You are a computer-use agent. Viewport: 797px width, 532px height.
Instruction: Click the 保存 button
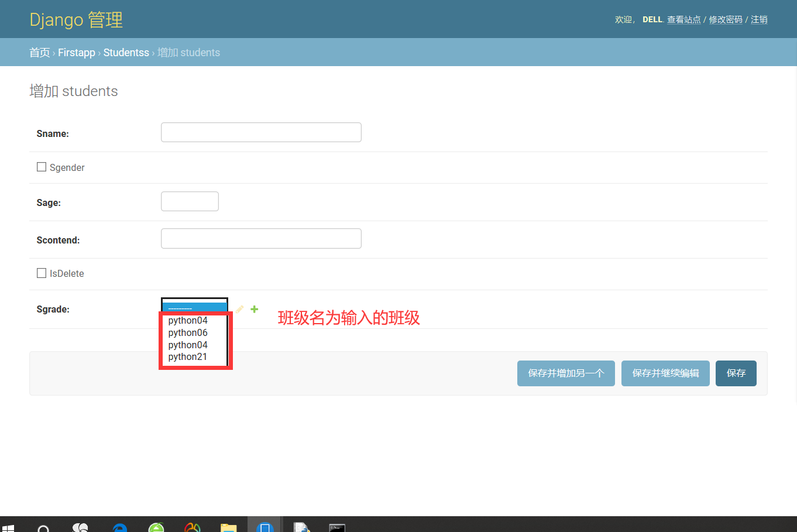736,373
